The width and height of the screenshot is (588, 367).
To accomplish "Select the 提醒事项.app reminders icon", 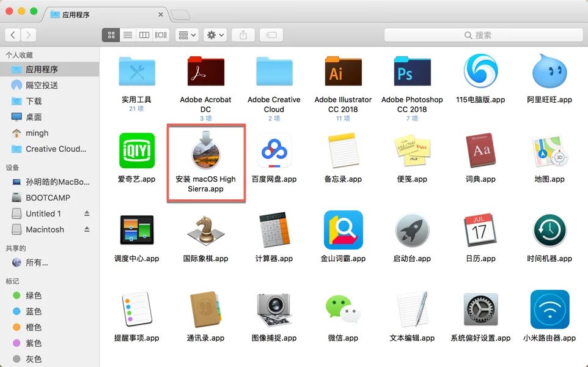I will (x=136, y=310).
